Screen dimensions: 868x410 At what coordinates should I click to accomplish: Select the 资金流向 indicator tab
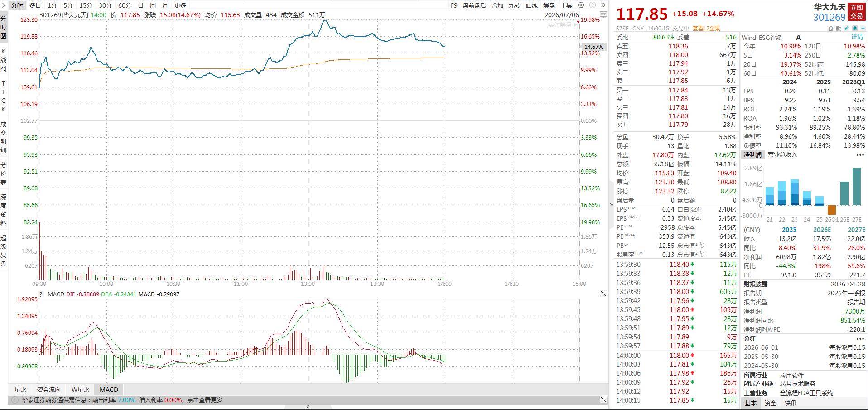pyautogui.click(x=48, y=390)
